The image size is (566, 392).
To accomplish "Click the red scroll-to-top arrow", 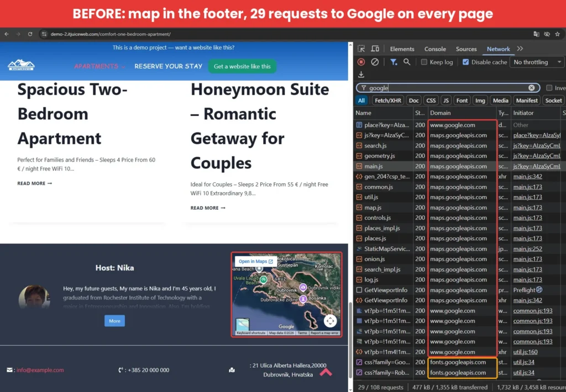I will point(326,372).
